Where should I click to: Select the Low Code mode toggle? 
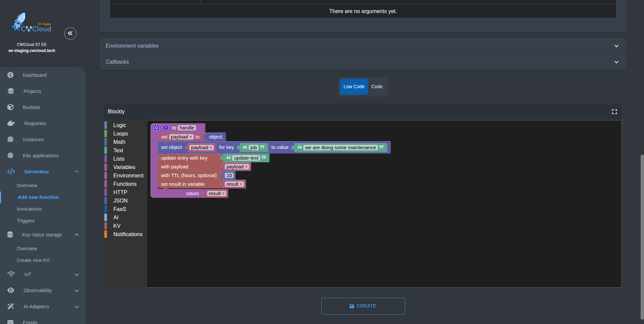354,87
